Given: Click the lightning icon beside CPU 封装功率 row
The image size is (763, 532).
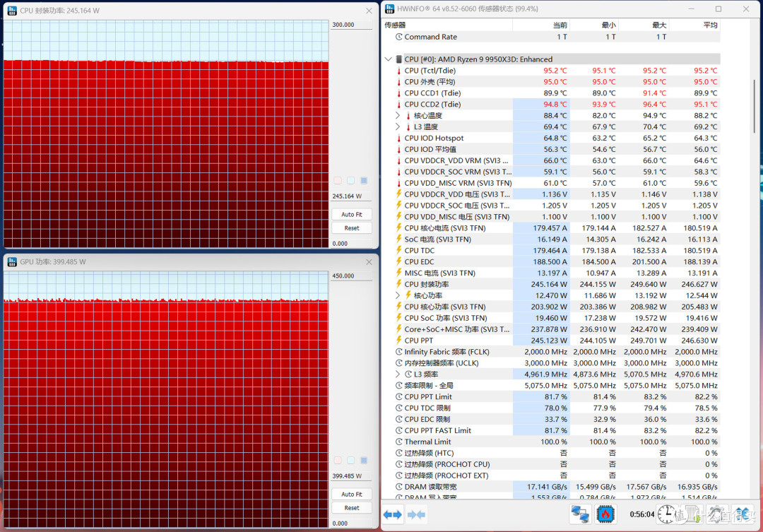Looking at the screenshot, I should coord(399,284).
